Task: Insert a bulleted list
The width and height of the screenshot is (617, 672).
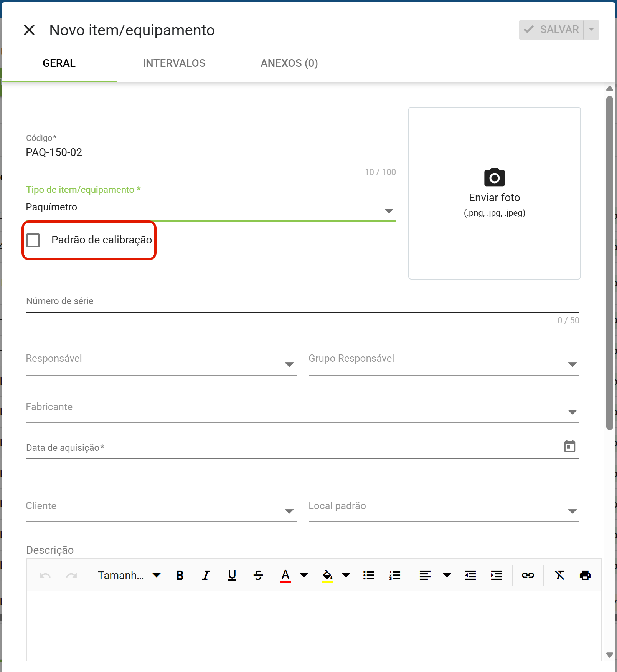Action: pyautogui.click(x=369, y=575)
